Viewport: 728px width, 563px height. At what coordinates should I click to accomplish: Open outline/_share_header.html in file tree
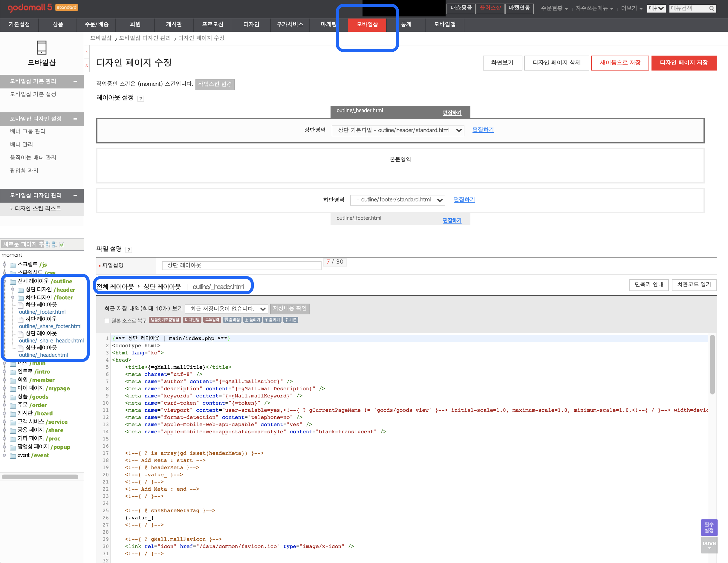tap(51, 341)
